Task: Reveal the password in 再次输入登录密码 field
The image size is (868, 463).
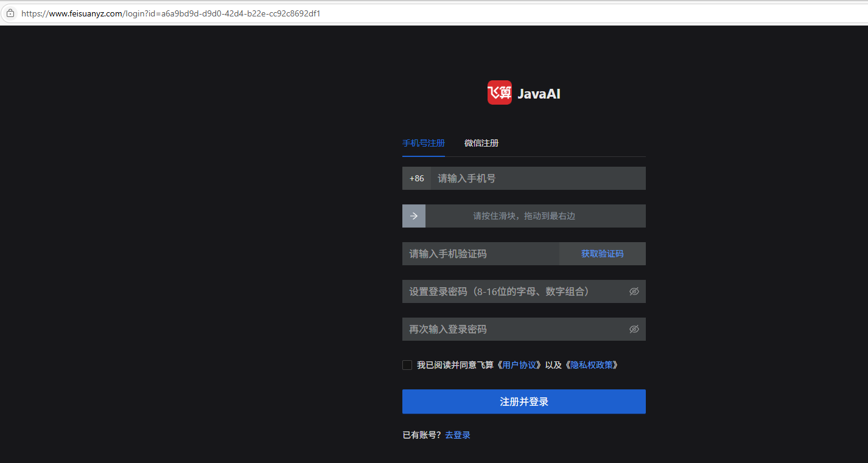Action: (634, 329)
